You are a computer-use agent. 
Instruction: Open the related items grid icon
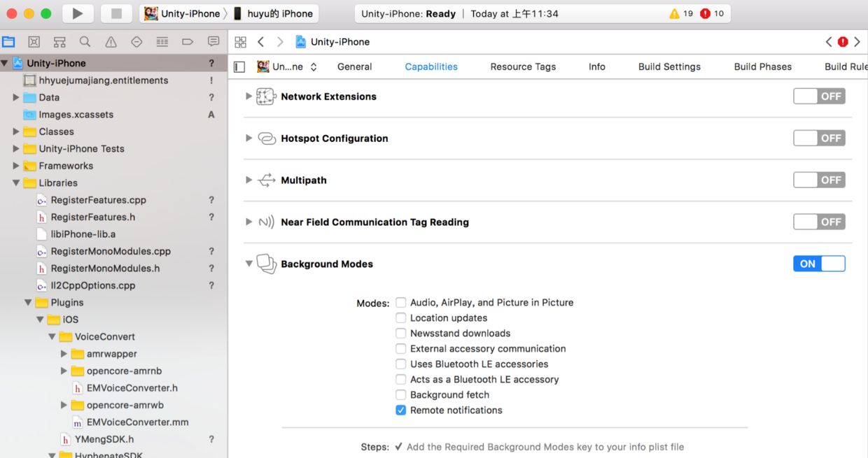240,42
